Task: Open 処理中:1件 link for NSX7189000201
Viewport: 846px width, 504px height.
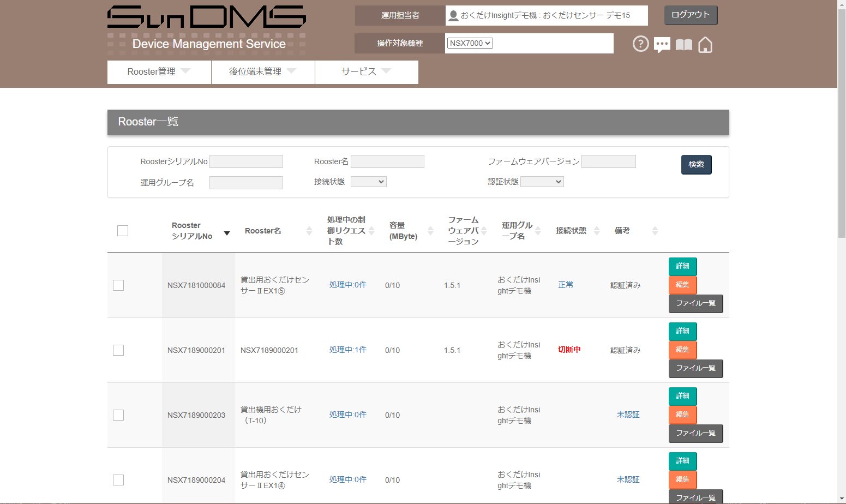Action: (x=347, y=350)
